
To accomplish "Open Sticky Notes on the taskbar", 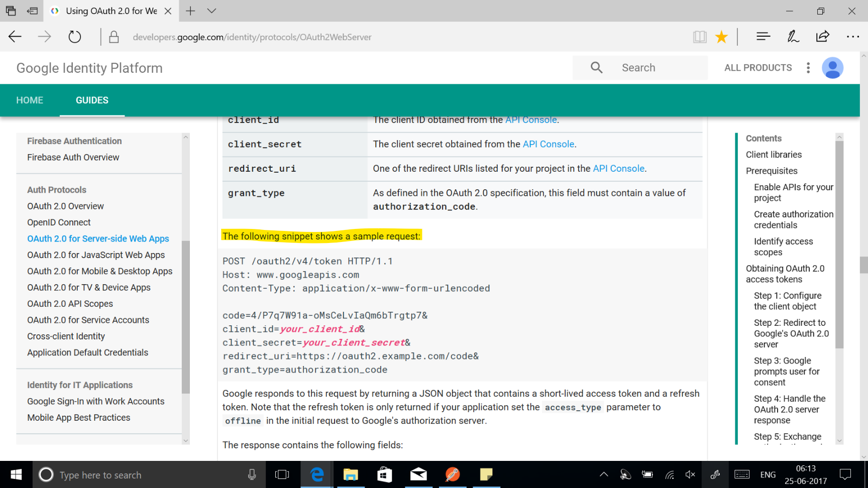I will [x=486, y=474].
